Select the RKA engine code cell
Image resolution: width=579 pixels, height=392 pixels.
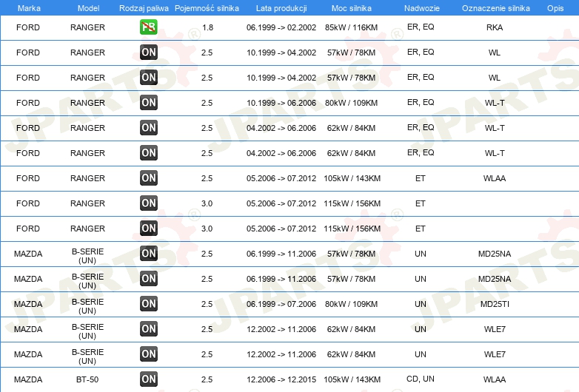pos(495,27)
